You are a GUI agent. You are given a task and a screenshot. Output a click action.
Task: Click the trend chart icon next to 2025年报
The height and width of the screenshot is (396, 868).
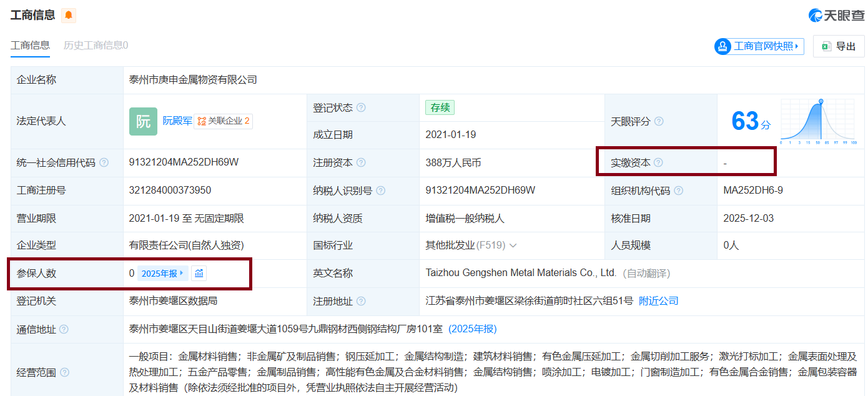pyautogui.click(x=199, y=274)
